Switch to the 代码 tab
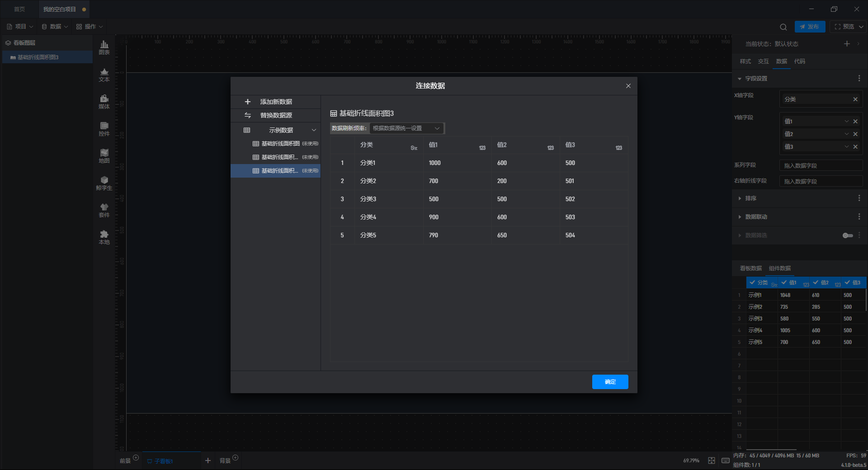 [799, 61]
